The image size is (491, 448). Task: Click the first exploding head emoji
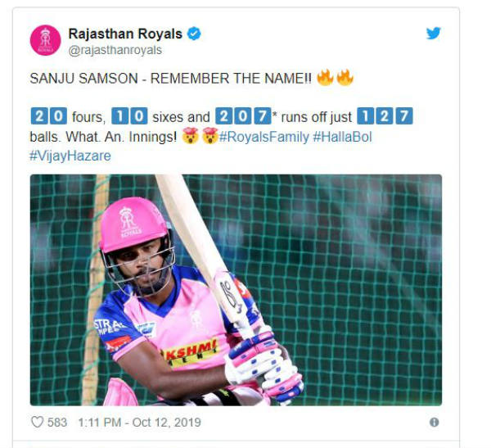[191, 136]
